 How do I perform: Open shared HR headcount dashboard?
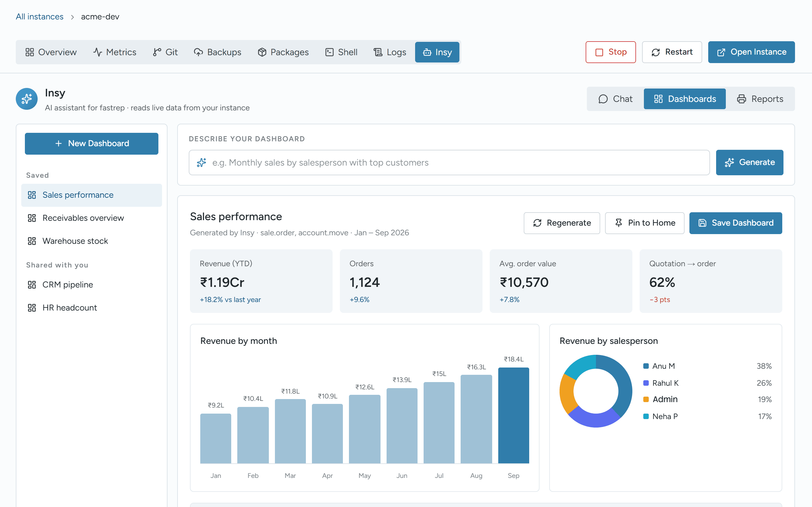pos(92,308)
